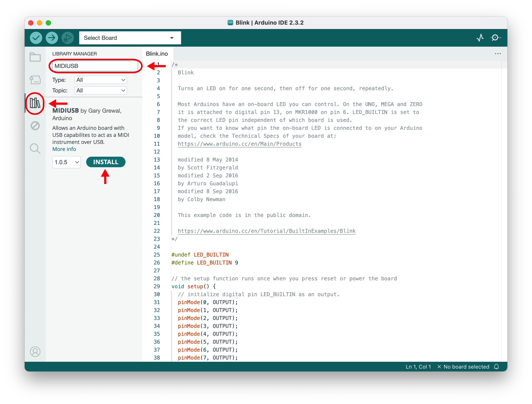
Task: Open the Serial Monitor
Action: [496, 38]
